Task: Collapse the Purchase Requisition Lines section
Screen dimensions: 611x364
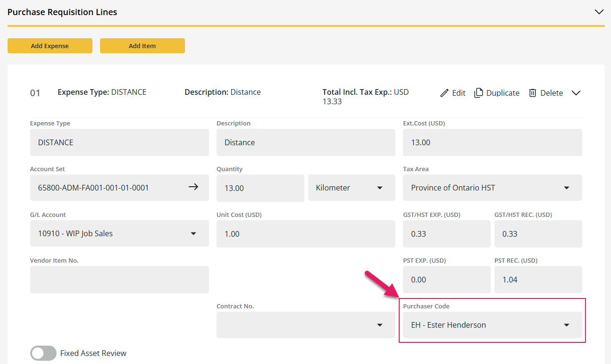Action: [x=599, y=12]
